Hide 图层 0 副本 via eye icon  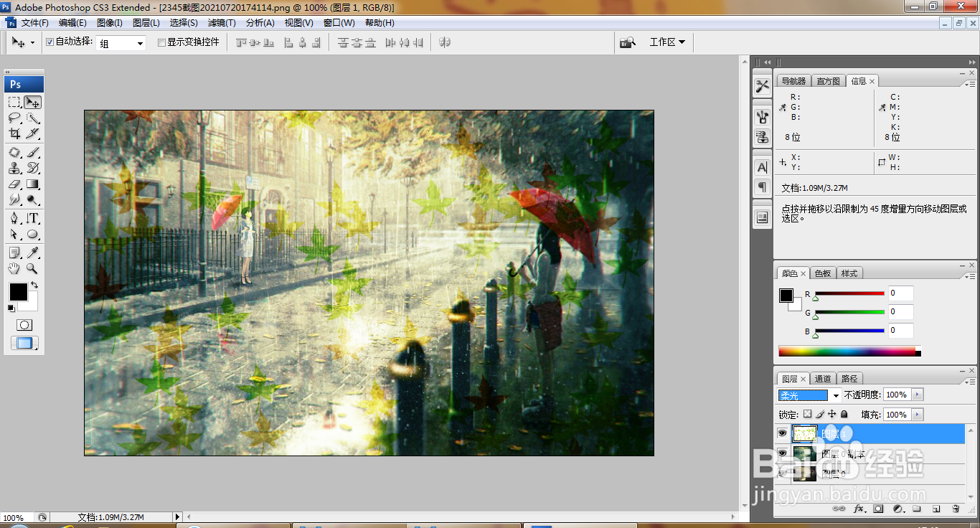click(782, 453)
